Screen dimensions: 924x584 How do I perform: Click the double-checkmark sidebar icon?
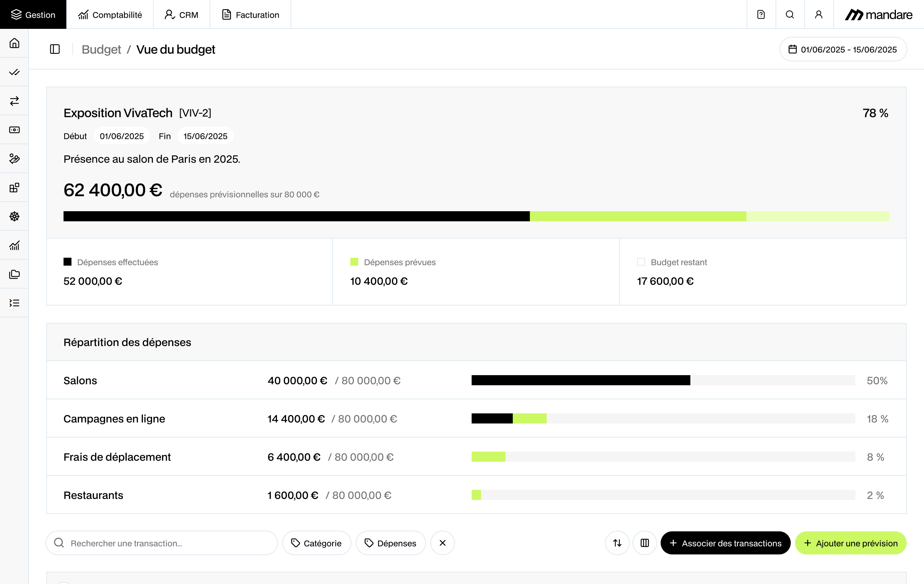pyautogui.click(x=14, y=72)
